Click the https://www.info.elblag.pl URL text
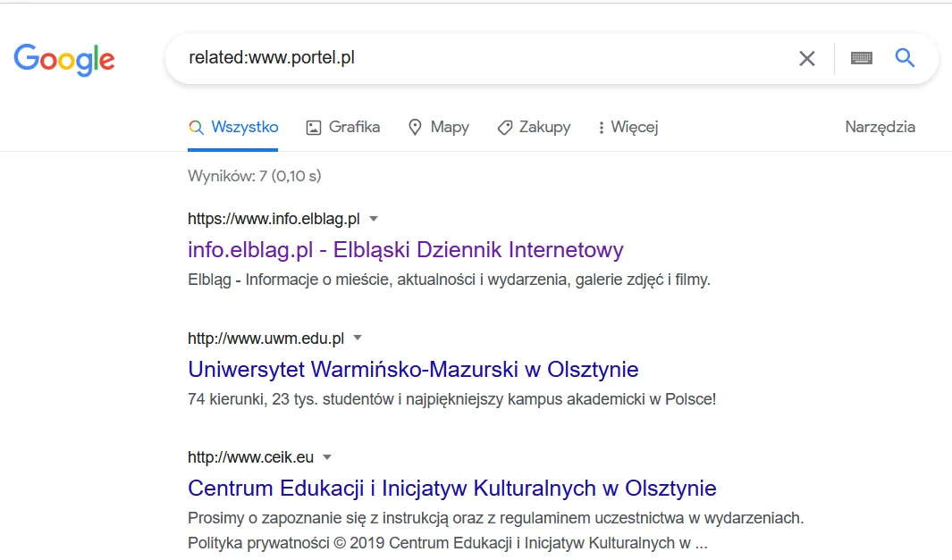 coord(274,219)
